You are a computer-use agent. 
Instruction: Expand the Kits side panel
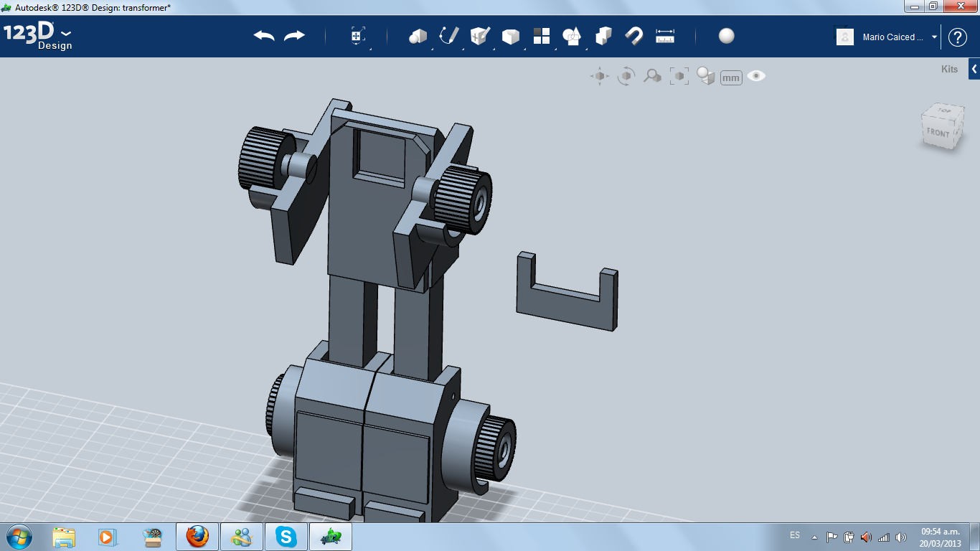[x=974, y=70]
